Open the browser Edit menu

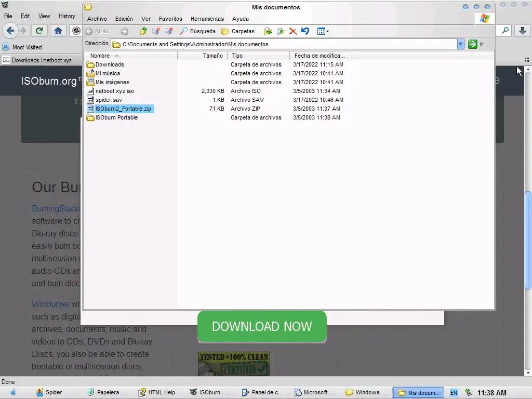pyautogui.click(x=25, y=16)
